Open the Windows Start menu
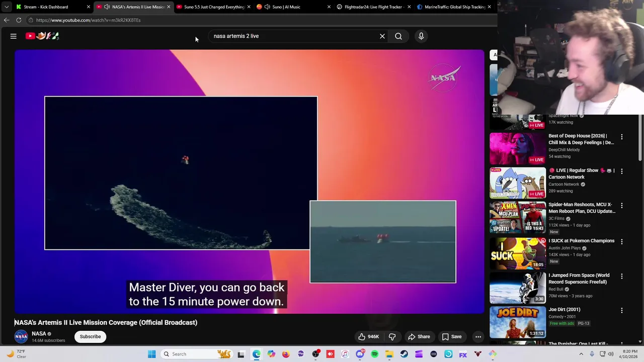This screenshot has height=362, width=644. click(x=151, y=354)
